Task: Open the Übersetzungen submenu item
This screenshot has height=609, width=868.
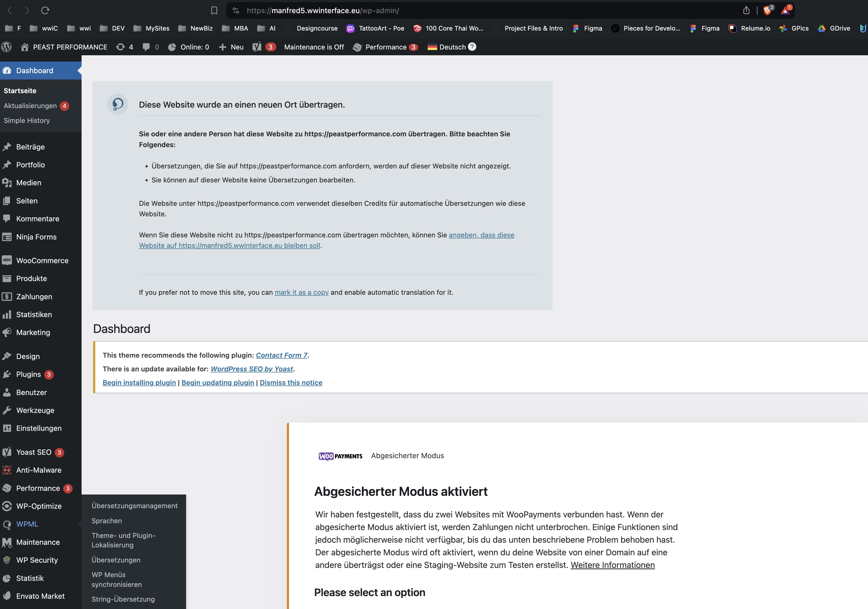Action: (116, 560)
